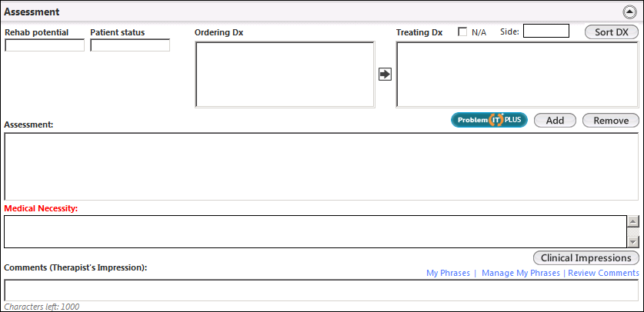Click inside the Ordering Dx list box
This screenshot has width=644, height=312.
pyautogui.click(x=285, y=75)
